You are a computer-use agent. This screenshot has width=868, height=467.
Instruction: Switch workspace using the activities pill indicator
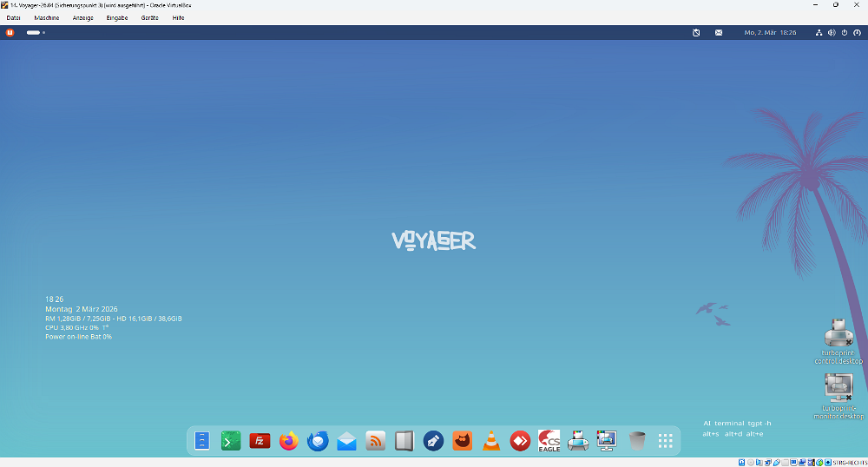coord(34,32)
